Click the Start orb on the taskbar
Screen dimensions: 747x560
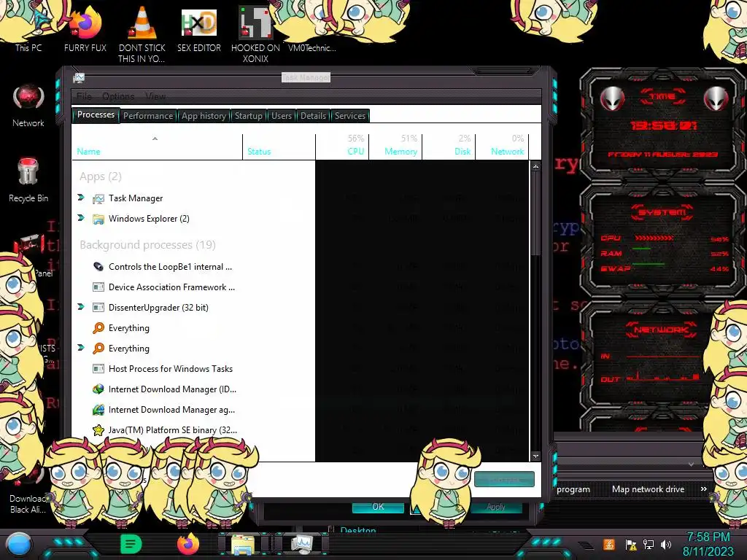click(x=19, y=544)
